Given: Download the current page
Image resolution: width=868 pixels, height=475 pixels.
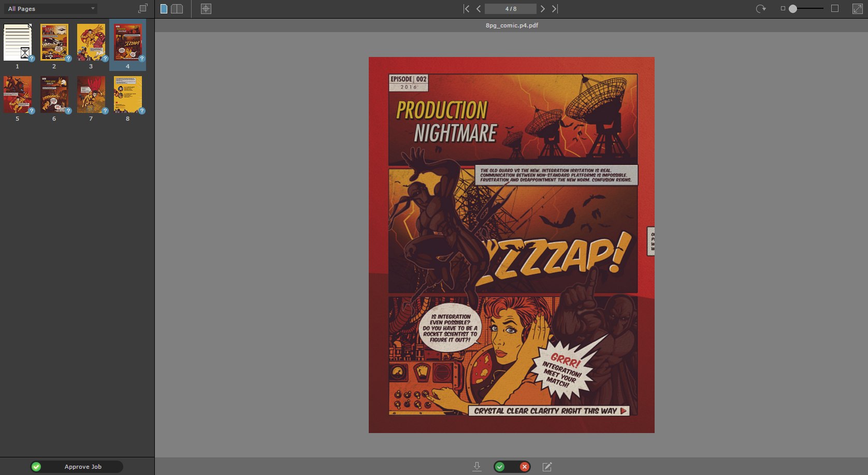Looking at the screenshot, I should [476, 467].
